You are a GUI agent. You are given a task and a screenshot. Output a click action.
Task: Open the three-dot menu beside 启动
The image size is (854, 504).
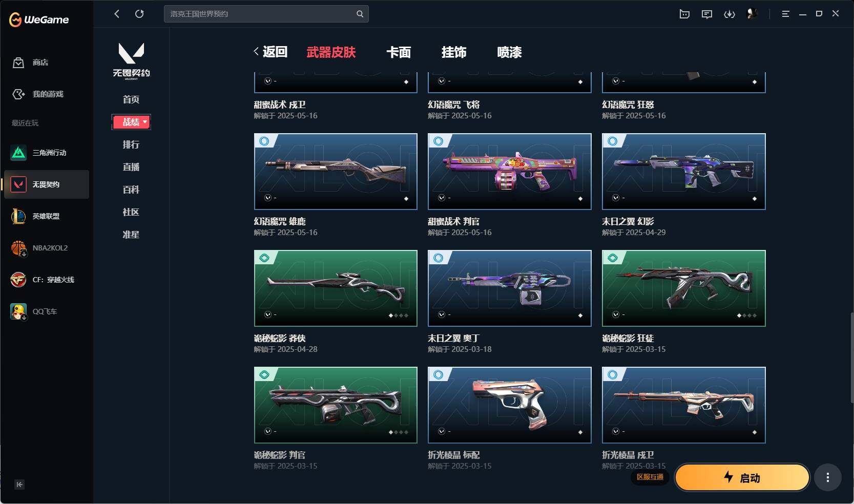[827, 477]
